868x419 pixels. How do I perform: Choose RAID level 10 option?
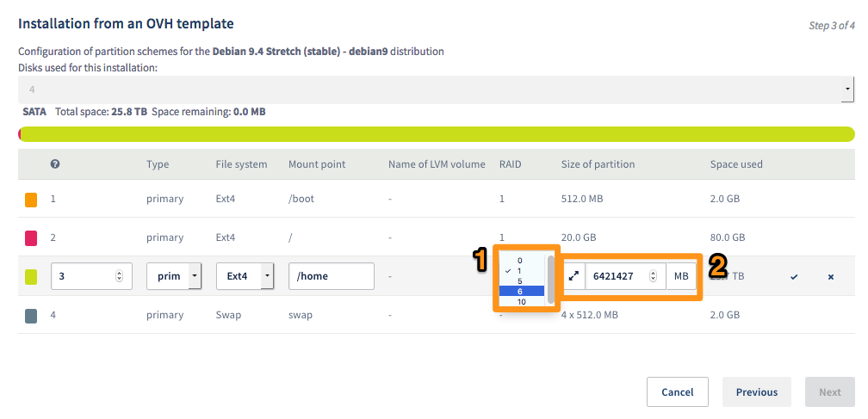click(522, 301)
